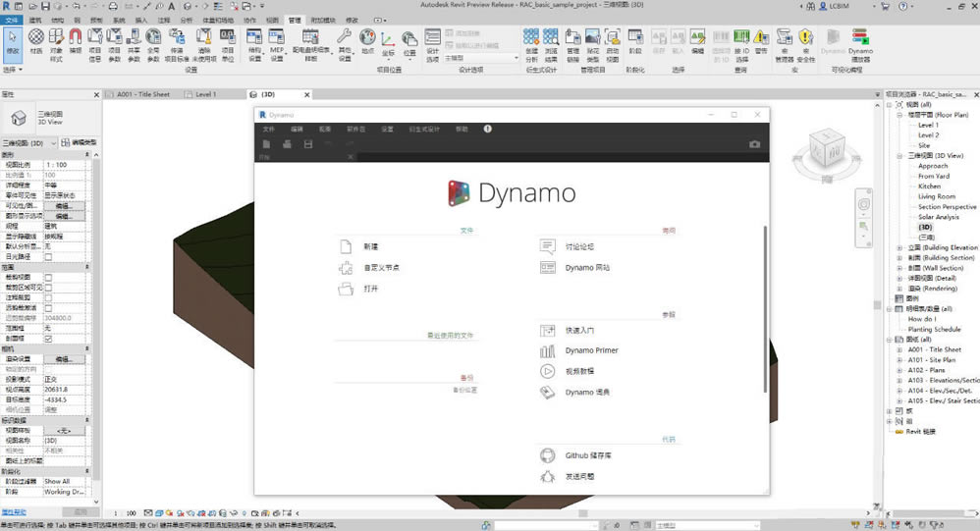The image size is (980, 531).
Task: Toggle the Sun Path (日光路径) checkbox
Action: pyautogui.click(x=48, y=257)
